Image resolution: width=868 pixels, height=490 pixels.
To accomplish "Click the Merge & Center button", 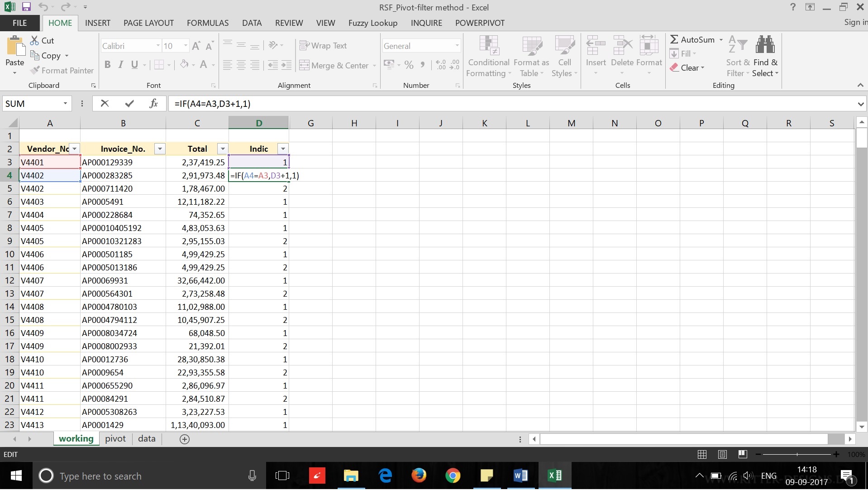I will point(334,65).
